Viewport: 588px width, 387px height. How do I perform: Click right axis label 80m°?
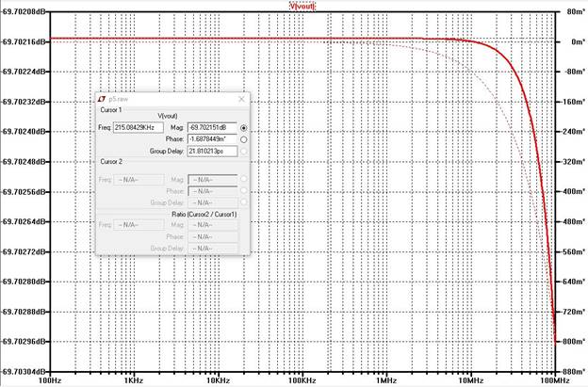(x=576, y=11)
